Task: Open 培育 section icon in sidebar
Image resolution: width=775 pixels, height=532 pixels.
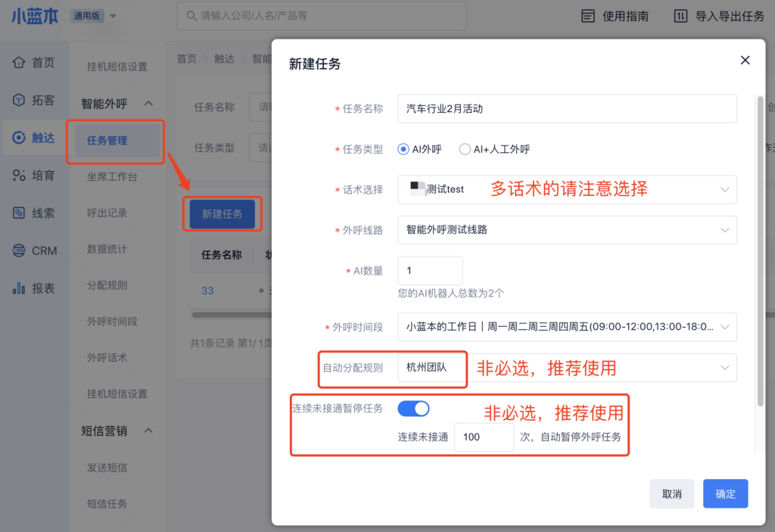Action: pos(19,176)
